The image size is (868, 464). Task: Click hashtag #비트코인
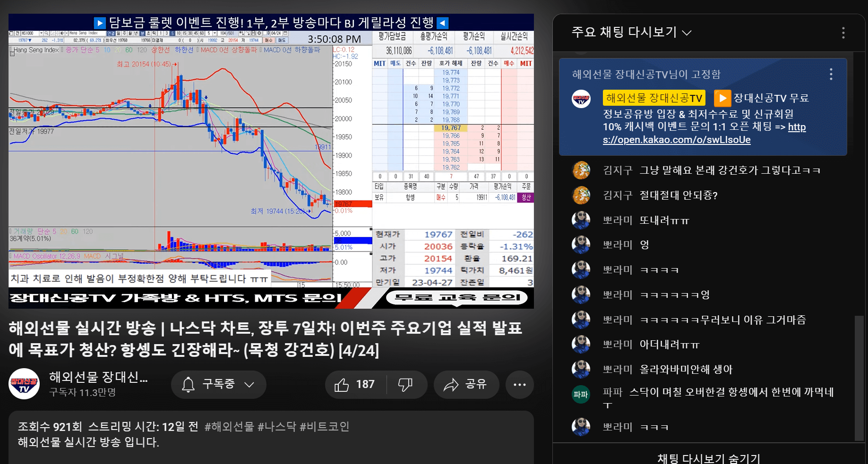pyautogui.click(x=325, y=427)
